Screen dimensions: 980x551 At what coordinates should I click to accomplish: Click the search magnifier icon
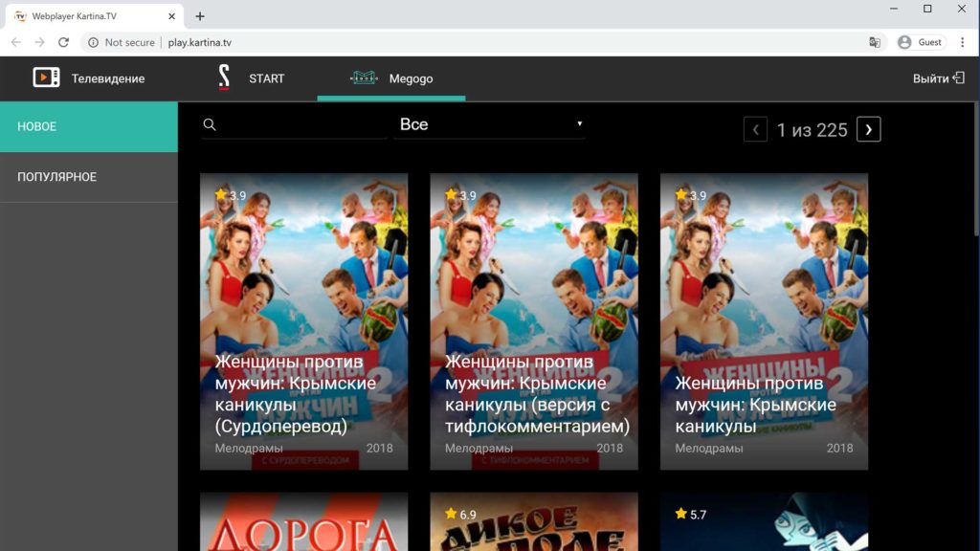tap(210, 125)
